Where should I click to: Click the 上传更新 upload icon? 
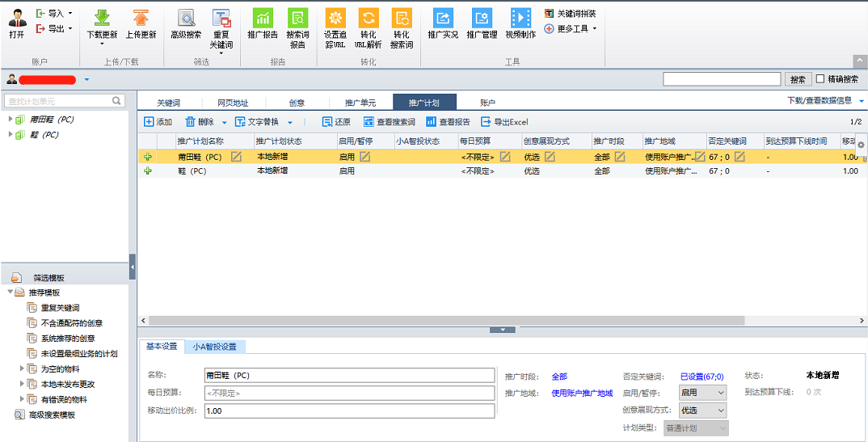(141, 19)
